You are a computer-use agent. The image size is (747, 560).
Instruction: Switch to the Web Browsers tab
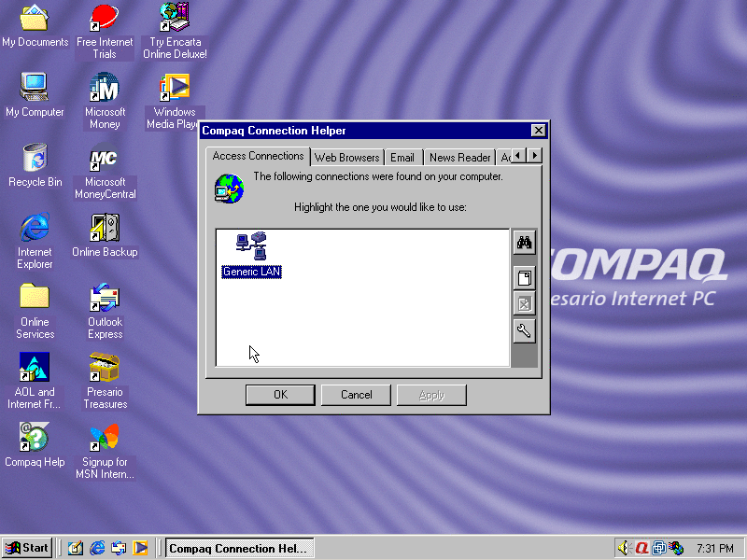click(x=346, y=158)
